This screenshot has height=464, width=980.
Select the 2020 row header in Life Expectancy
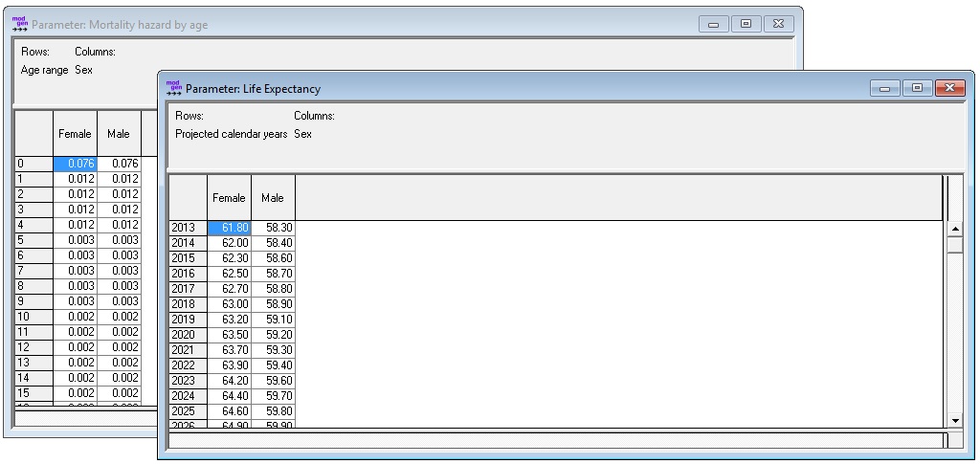[188, 335]
